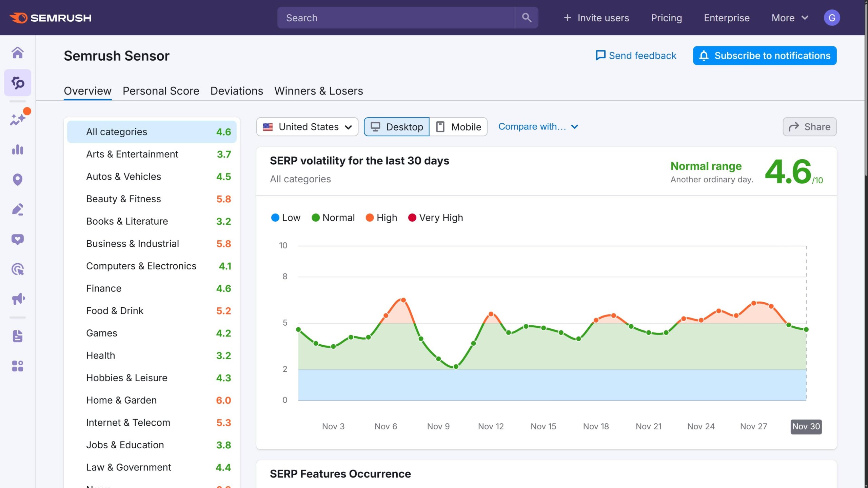Switch to the Winners & Losers tab
868x488 pixels.
[318, 91]
